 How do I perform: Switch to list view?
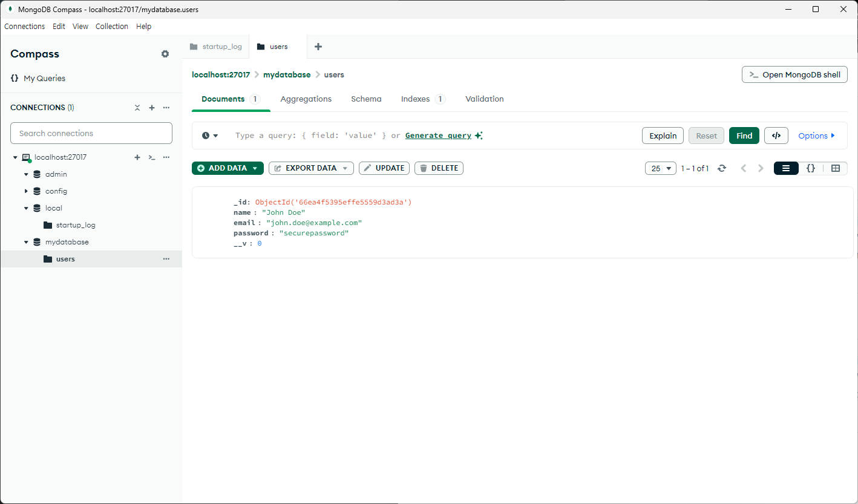pyautogui.click(x=786, y=168)
